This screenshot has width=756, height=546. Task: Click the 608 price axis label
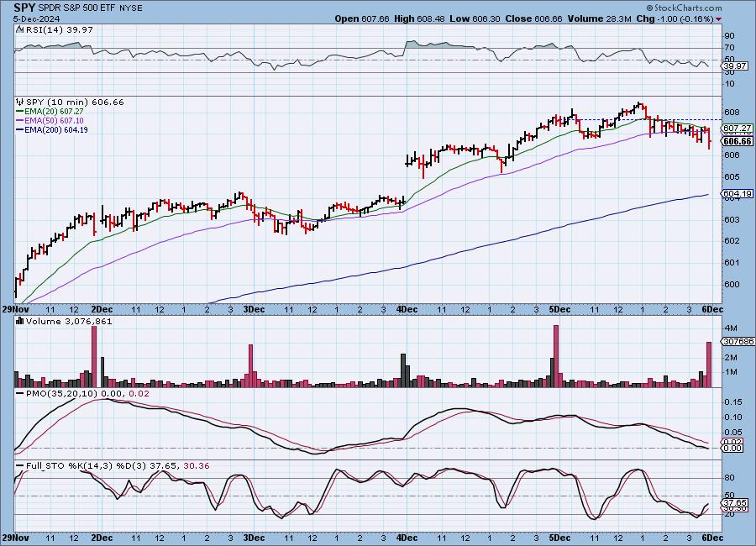(x=732, y=112)
